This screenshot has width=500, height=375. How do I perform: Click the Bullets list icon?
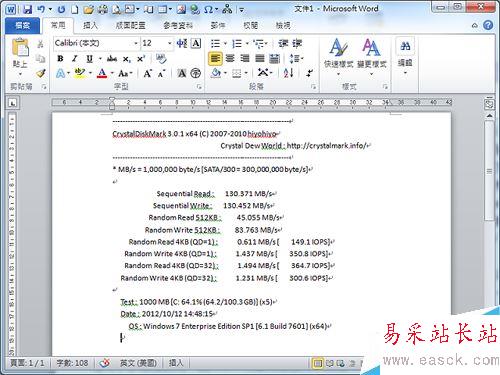215,44
